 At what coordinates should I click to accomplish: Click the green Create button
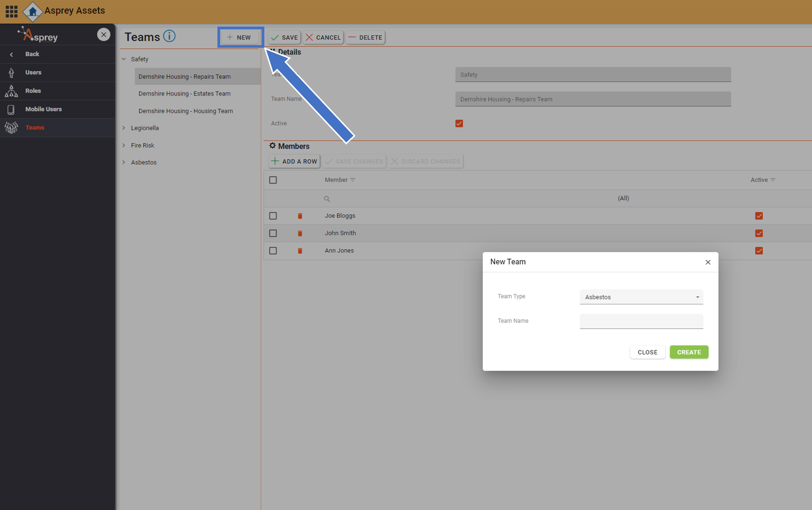click(688, 352)
